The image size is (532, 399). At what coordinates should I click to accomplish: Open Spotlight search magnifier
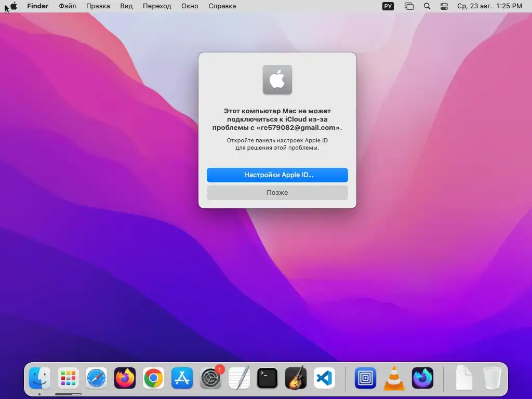[427, 6]
